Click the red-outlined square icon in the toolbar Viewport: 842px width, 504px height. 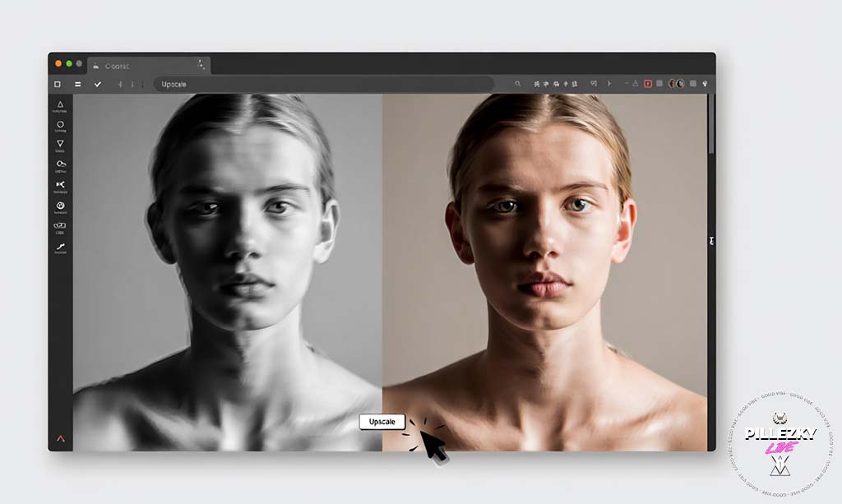point(648,84)
